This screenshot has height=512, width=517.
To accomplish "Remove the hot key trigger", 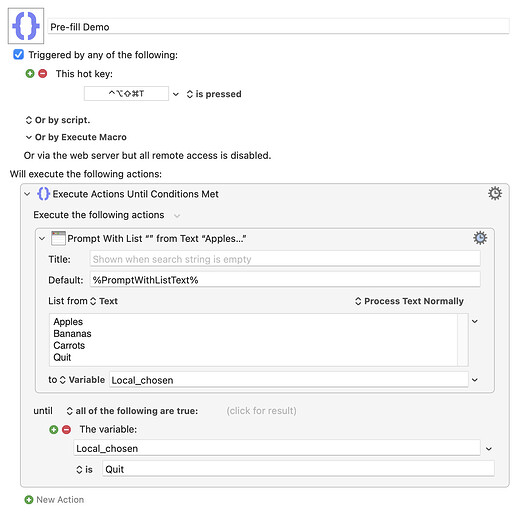I will (43, 73).
